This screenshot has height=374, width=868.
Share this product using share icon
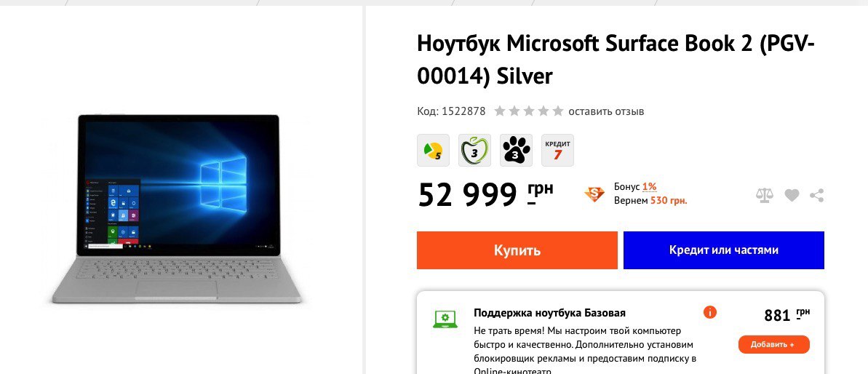tap(816, 195)
